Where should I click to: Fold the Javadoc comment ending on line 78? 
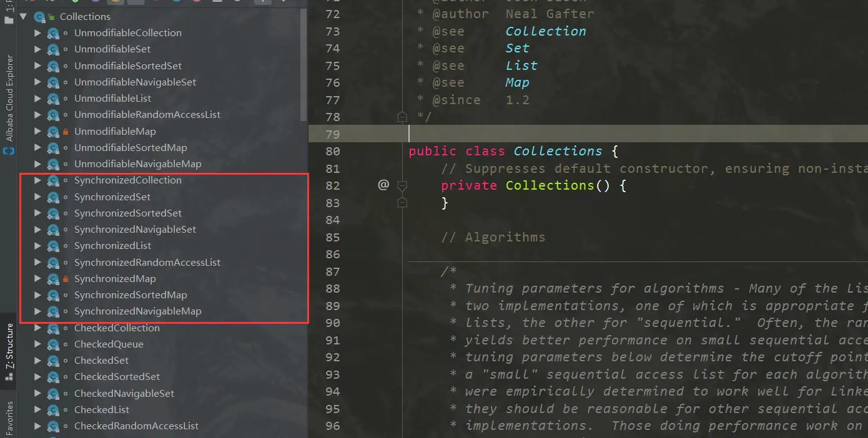pos(402,117)
